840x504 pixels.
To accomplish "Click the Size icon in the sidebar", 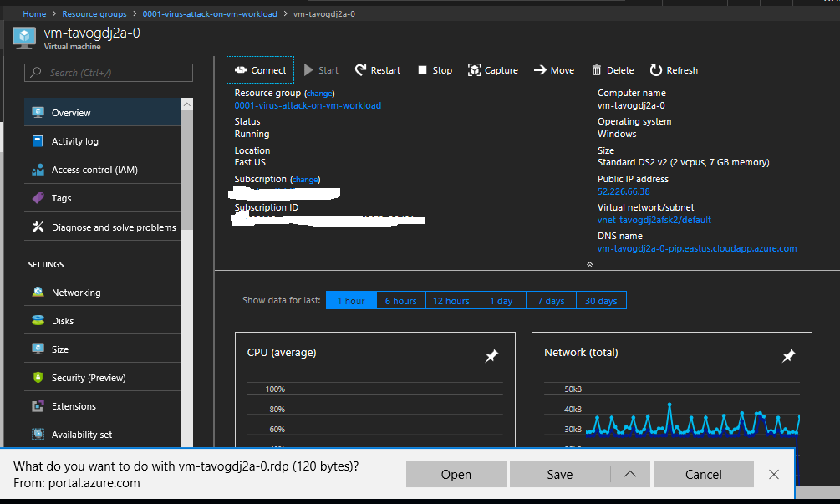I will [38, 349].
